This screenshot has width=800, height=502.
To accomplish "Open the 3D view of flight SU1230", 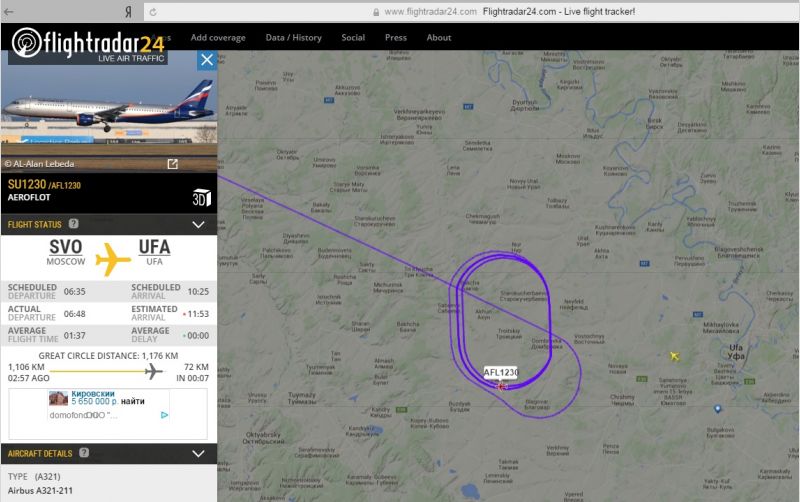I will (x=201, y=197).
